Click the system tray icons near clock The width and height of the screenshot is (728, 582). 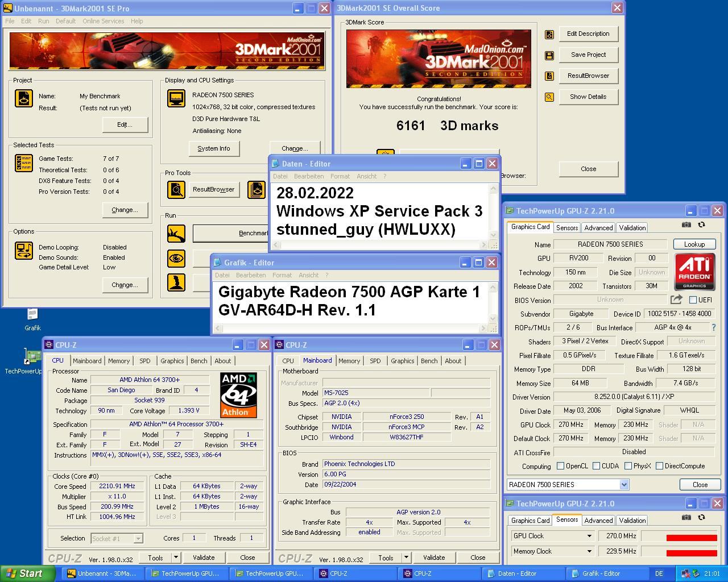[690, 573]
